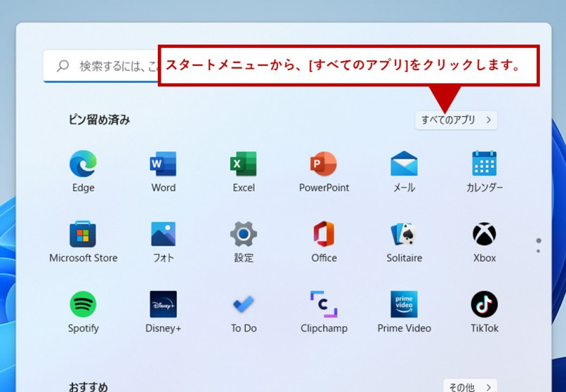Launch Clipchamp video editor
Viewport: 566px width, 392px height.
[x=324, y=304]
